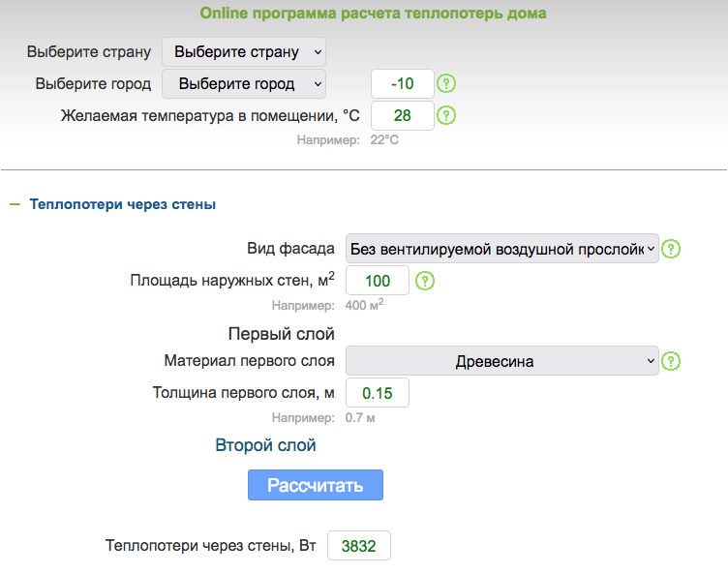
Task: Click the desired room temperature field showing 28
Action: coord(403,115)
